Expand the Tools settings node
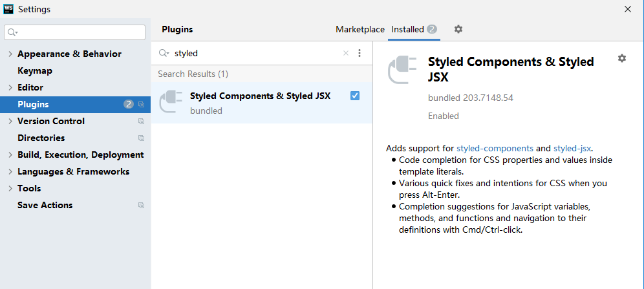This screenshot has width=644, height=289. pyautogui.click(x=10, y=189)
